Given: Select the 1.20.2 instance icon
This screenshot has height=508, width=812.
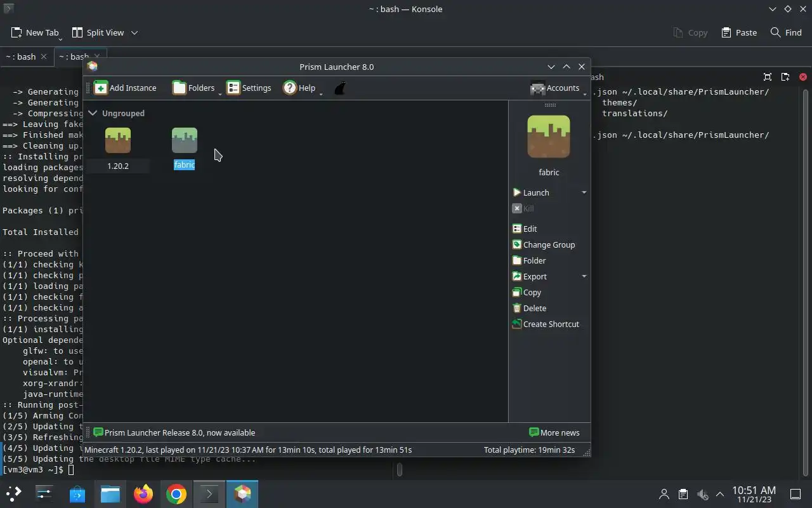Looking at the screenshot, I should (118, 140).
